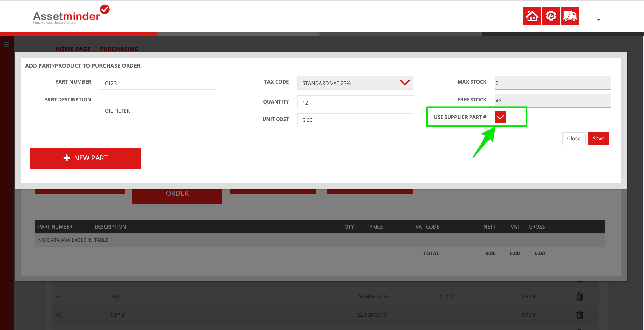This screenshot has width=644, height=330.
Task: Select purchase order 44 row number
Action: click(59, 296)
